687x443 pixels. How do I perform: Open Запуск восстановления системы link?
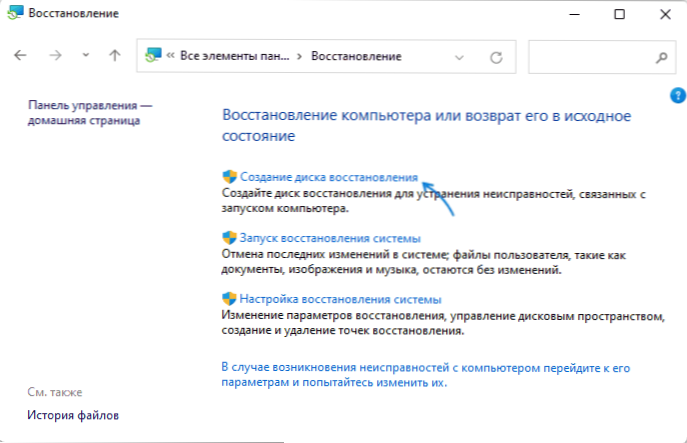(330, 238)
